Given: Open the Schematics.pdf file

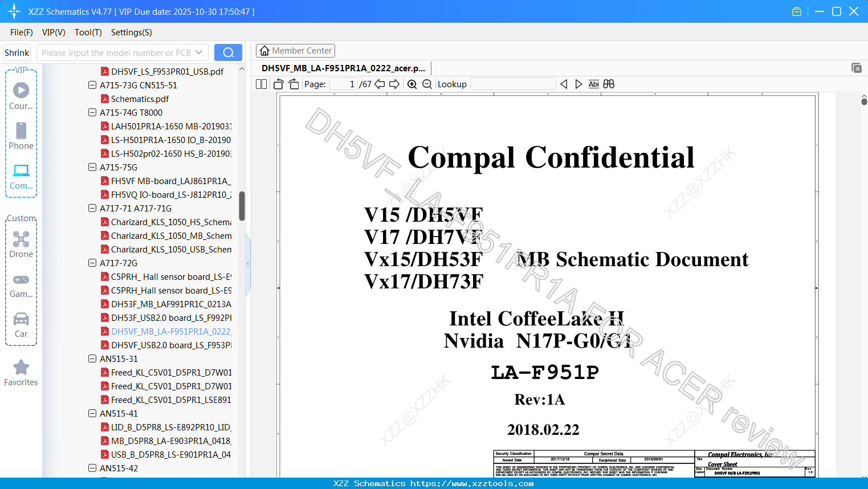Looking at the screenshot, I should [140, 99].
